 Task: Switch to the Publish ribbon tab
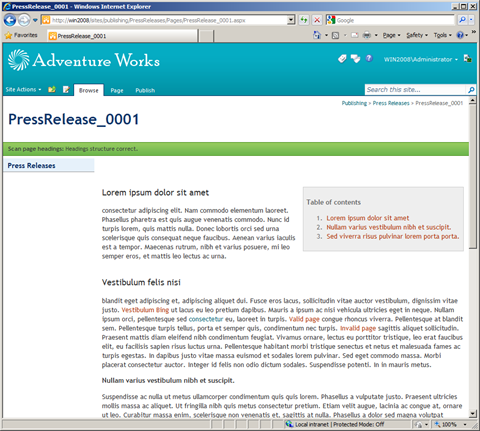(x=145, y=90)
